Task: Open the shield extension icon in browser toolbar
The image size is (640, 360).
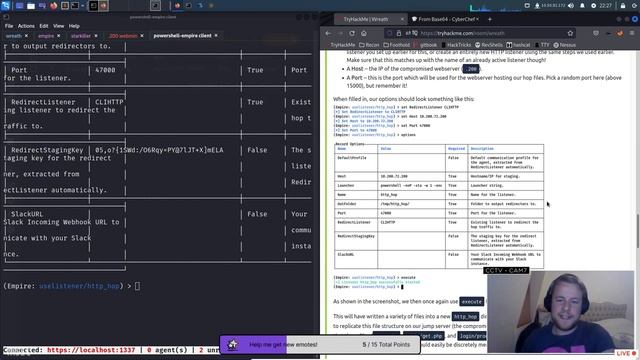Action: click(596, 33)
